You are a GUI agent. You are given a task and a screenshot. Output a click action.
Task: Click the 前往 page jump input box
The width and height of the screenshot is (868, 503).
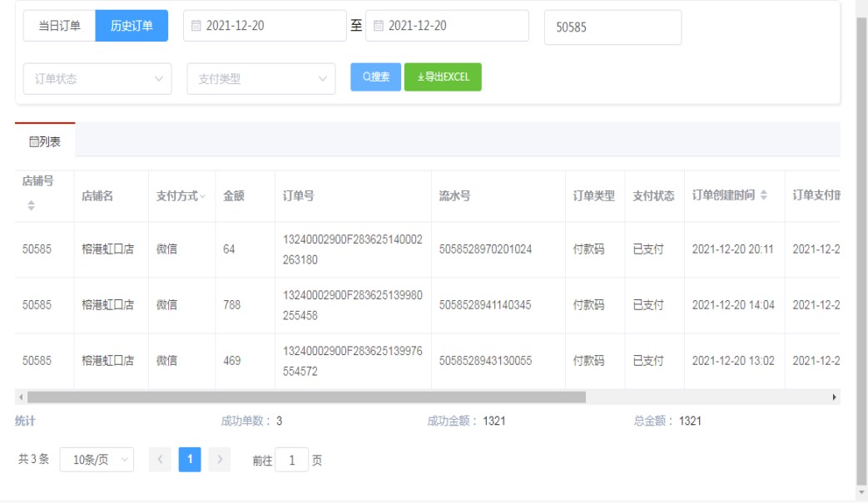click(x=291, y=460)
